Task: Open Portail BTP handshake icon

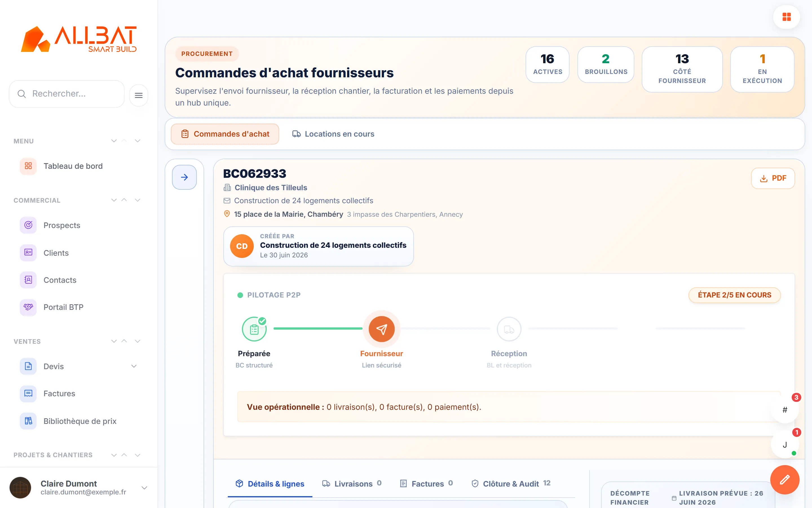Action: click(x=28, y=307)
